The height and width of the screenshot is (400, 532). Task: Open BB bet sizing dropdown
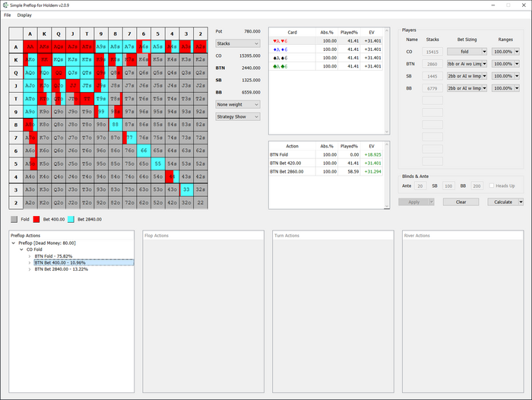[467, 88]
